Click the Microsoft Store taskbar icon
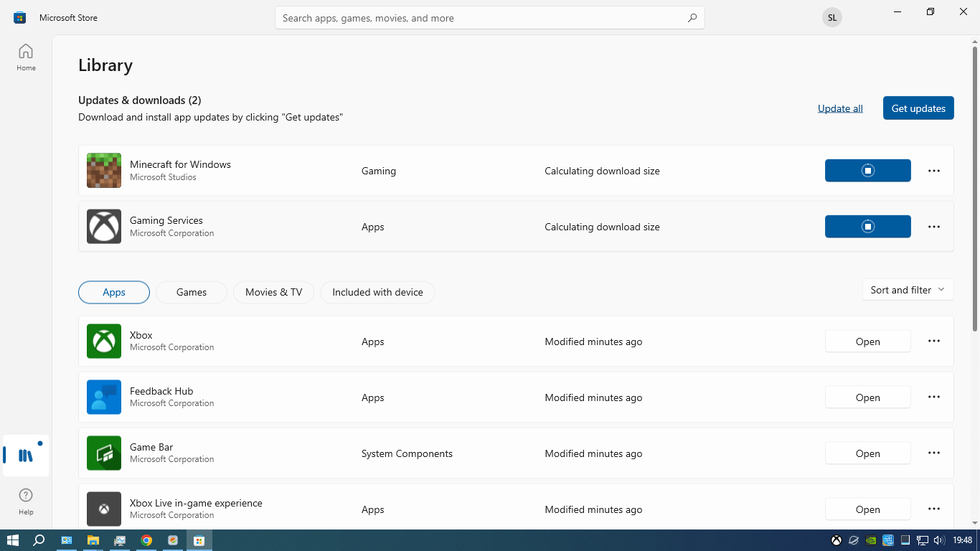This screenshot has height=551, width=980. 199,540
